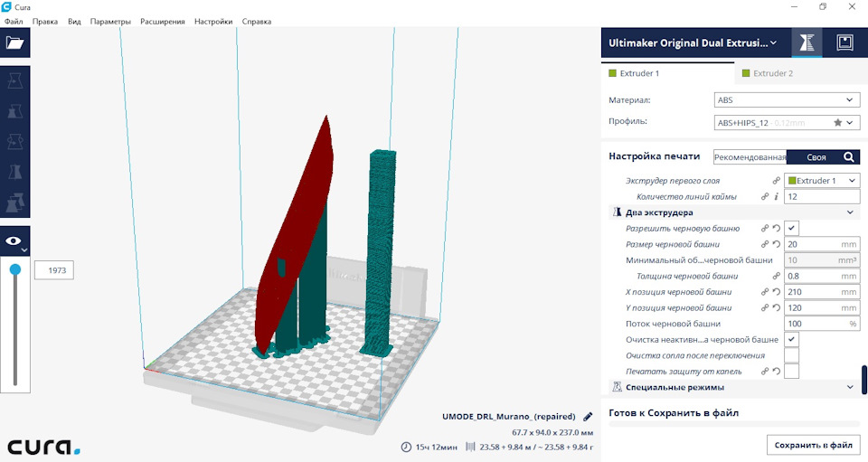Enable Очистка сопла после переключения checkbox

point(792,355)
